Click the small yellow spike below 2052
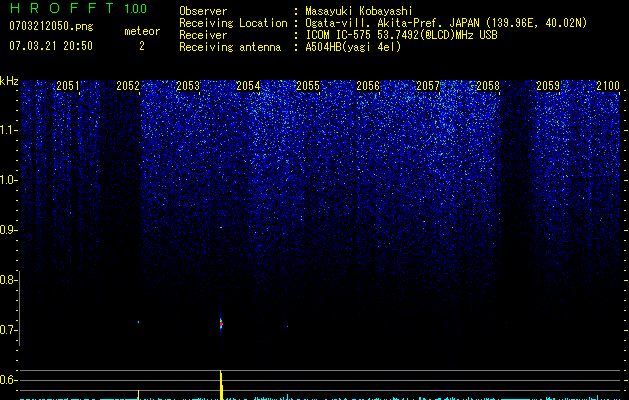This screenshot has height=400, width=629. 138,395
